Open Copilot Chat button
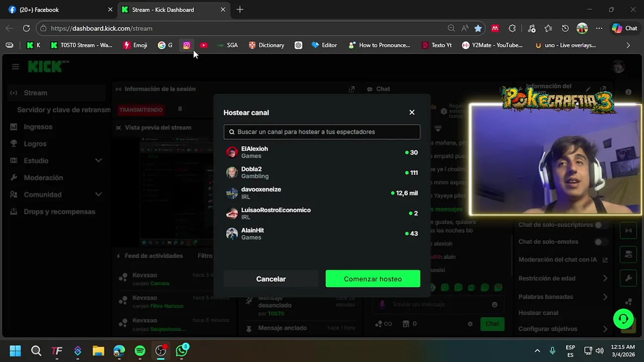The height and width of the screenshot is (362, 644). point(624,29)
